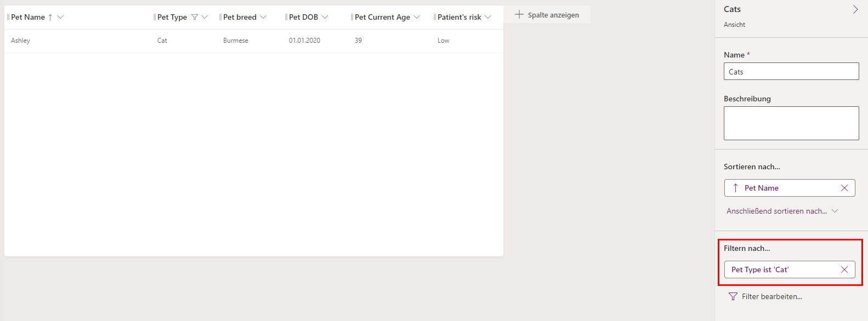Image resolution: width=868 pixels, height=321 pixels.
Task: Click the age value 39 cell
Action: pos(358,41)
